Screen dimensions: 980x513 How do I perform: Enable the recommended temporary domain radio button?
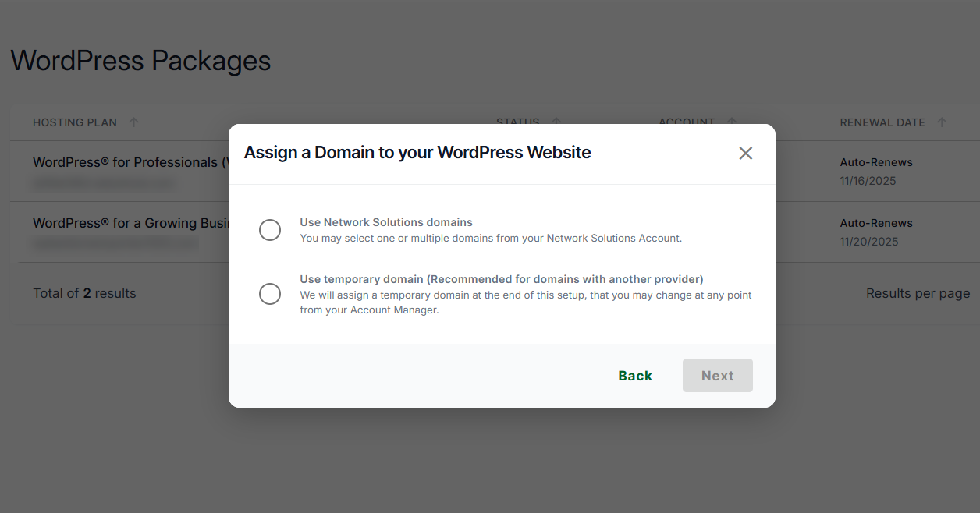pyautogui.click(x=269, y=294)
